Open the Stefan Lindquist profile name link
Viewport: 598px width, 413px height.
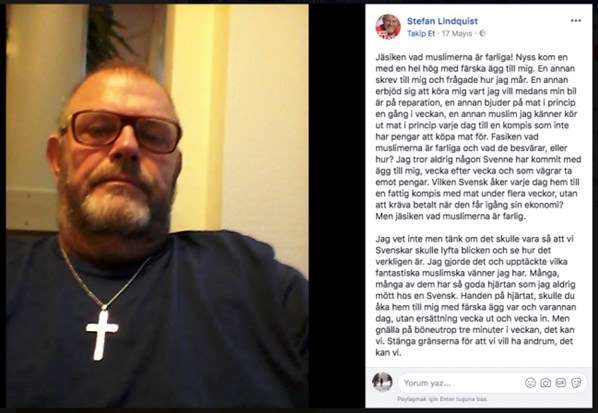pos(442,21)
